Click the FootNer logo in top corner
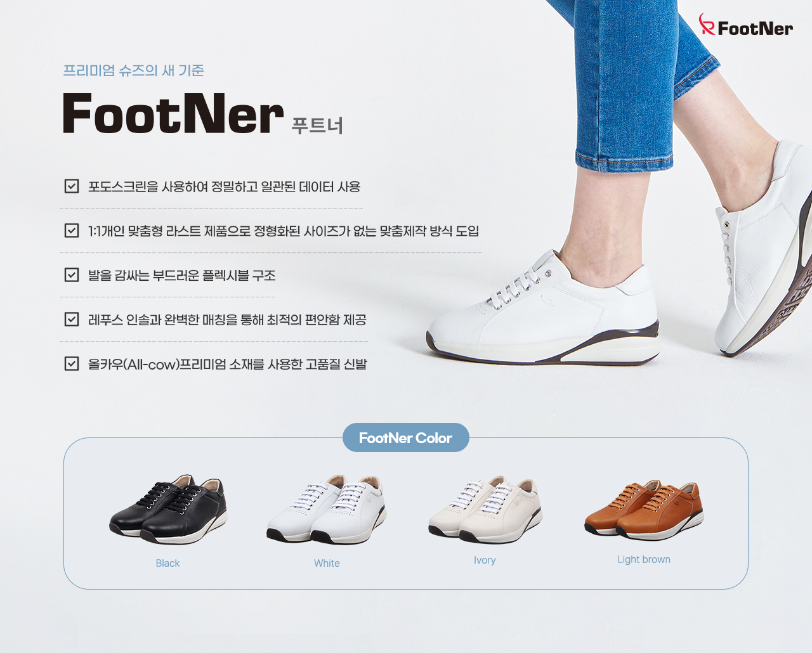Viewport: 812px width, 653px height. coord(746,25)
